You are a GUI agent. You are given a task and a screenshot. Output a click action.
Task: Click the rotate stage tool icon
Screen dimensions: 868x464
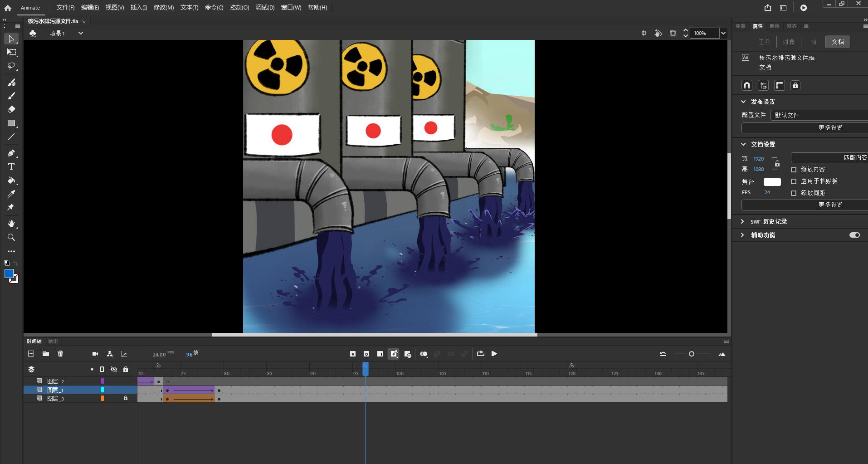tap(658, 33)
